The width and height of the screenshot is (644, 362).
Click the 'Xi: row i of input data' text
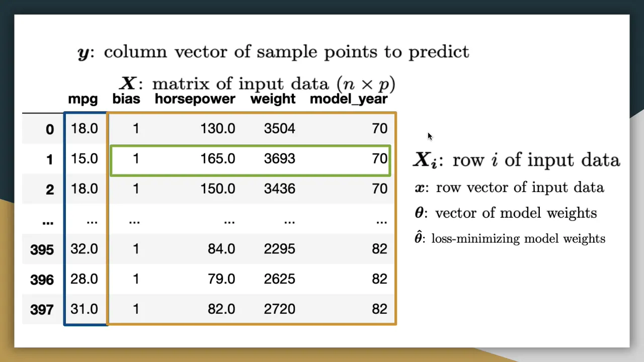pyautogui.click(x=516, y=160)
